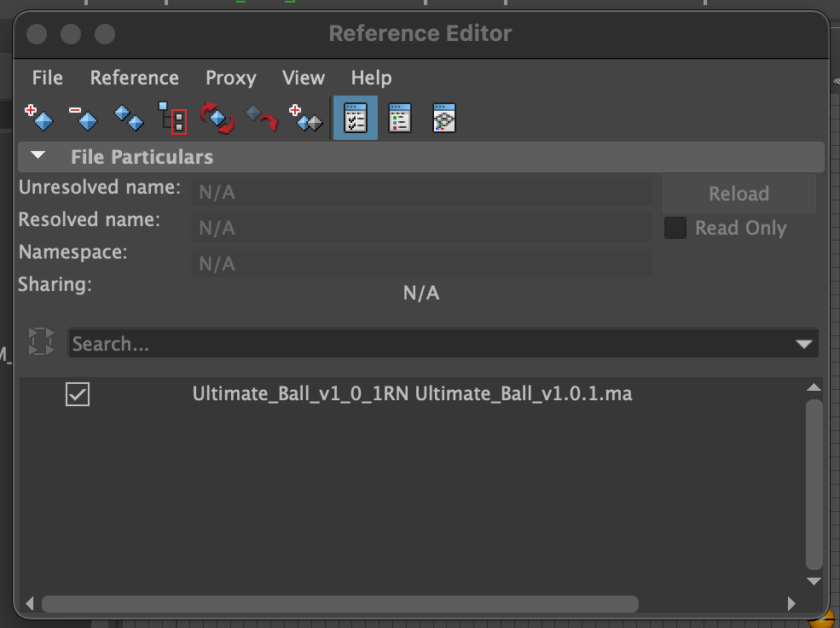Click the Create Reference icon
Image resolution: width=840 pixels, height=628 pixels.
coord(39,118)
